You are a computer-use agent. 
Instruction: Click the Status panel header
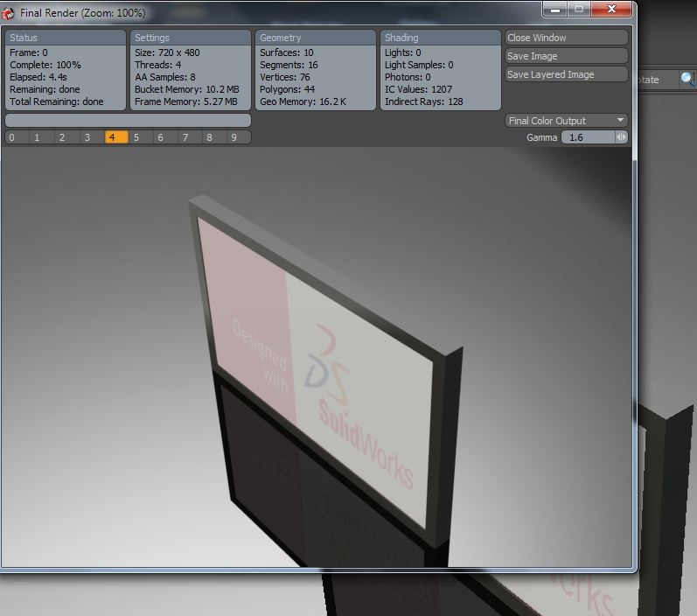(66, 38)
